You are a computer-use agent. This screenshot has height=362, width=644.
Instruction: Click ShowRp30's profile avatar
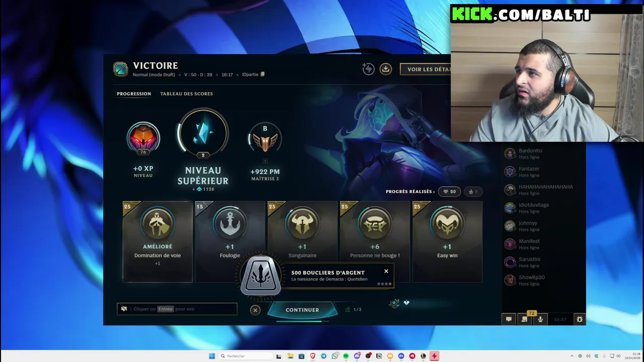pyautogui.click(x=510, y=280)
